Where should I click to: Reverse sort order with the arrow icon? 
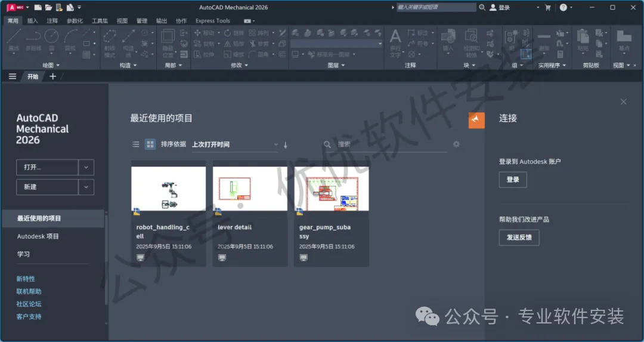pos(286,144)
